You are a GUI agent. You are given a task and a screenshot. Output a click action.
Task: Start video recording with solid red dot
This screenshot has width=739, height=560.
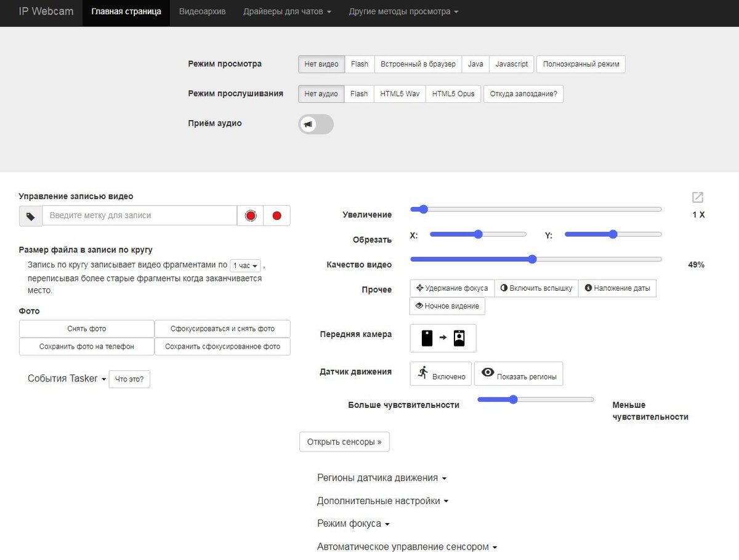click(277, 216)
